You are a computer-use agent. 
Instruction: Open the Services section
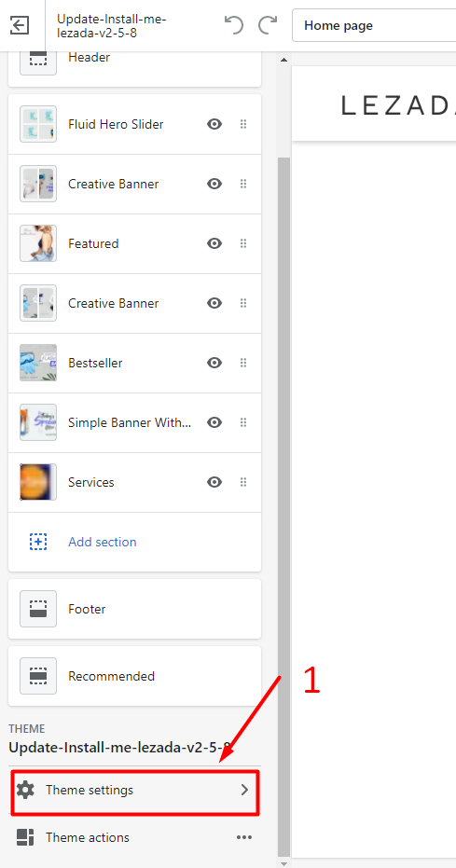pos(134,482)
